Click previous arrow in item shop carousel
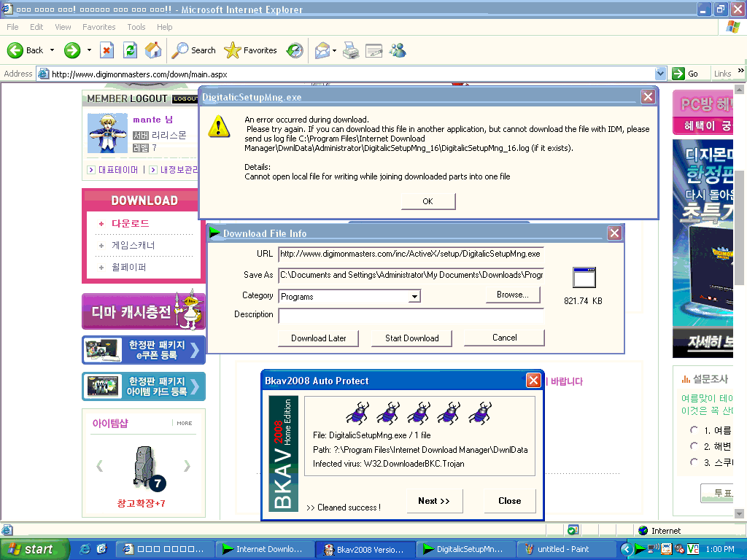Viewport: 747px width, 560px height. pos(99,466)
